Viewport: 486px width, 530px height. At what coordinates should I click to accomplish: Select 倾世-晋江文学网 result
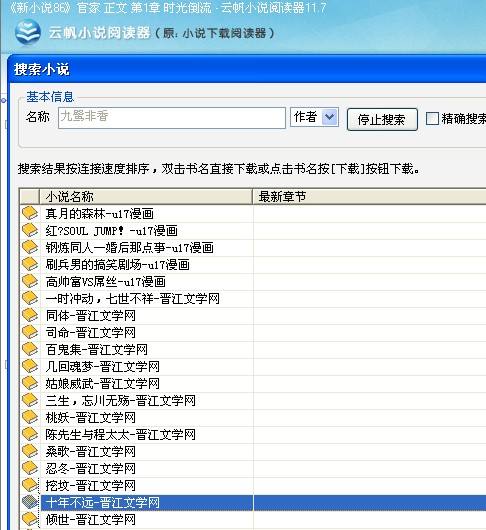point(91,520)
